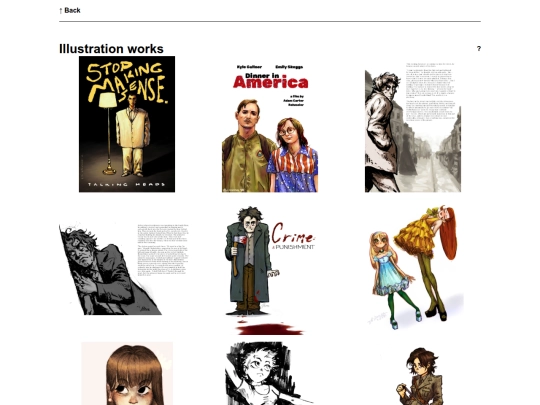Open Crime & Punishment axe illustration
Screen dimensions: 540x405
(x=270, y=270)
